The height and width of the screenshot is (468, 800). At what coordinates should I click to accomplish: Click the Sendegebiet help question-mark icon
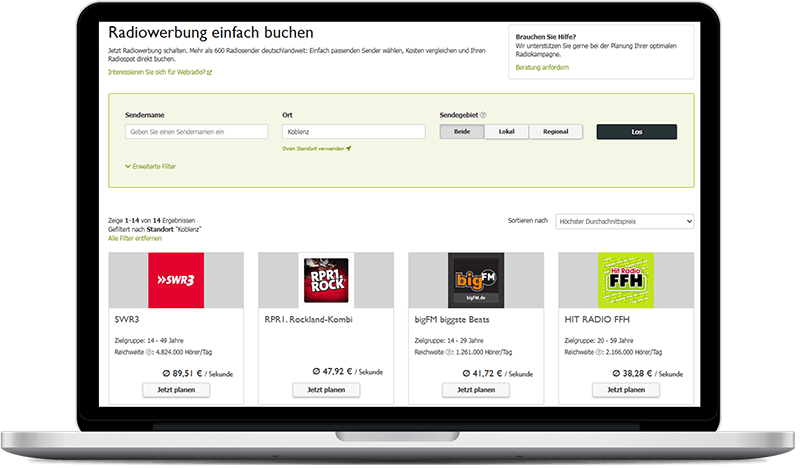coord(483,115)
